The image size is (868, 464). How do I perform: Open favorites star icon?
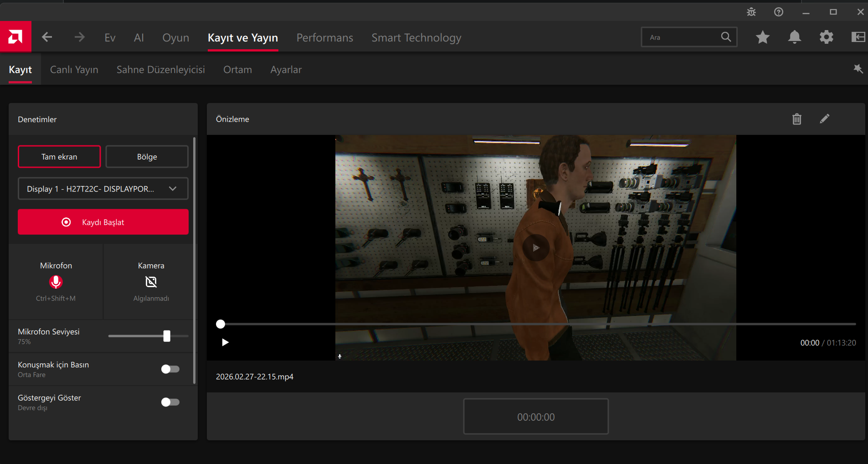[x=763, y=37]
